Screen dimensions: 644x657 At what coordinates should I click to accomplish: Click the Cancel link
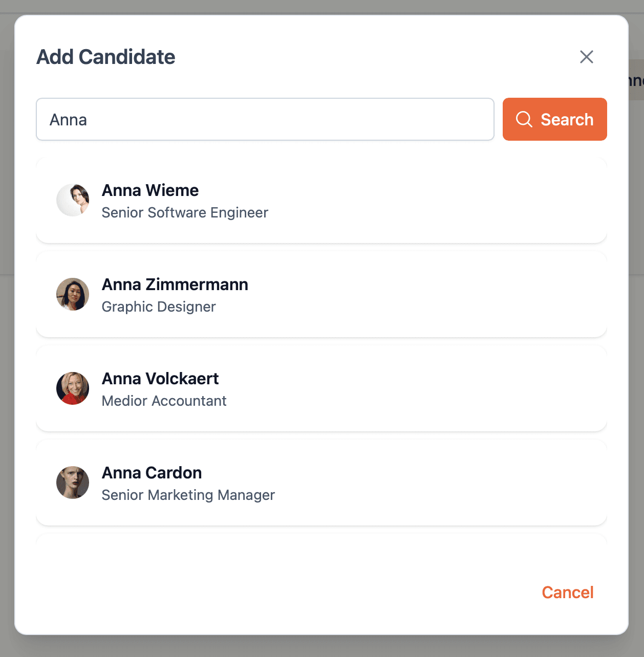point(567,592)
